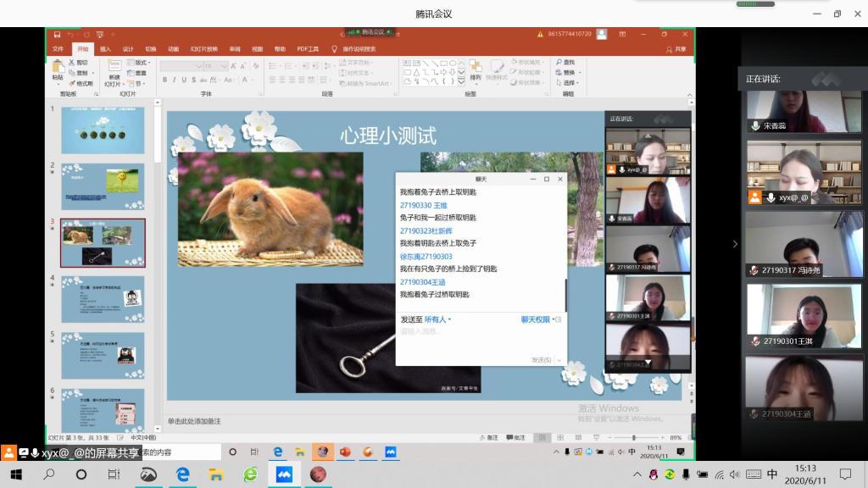
Task: Expand the shapes gallery more arrow
Action: (461, 82)
